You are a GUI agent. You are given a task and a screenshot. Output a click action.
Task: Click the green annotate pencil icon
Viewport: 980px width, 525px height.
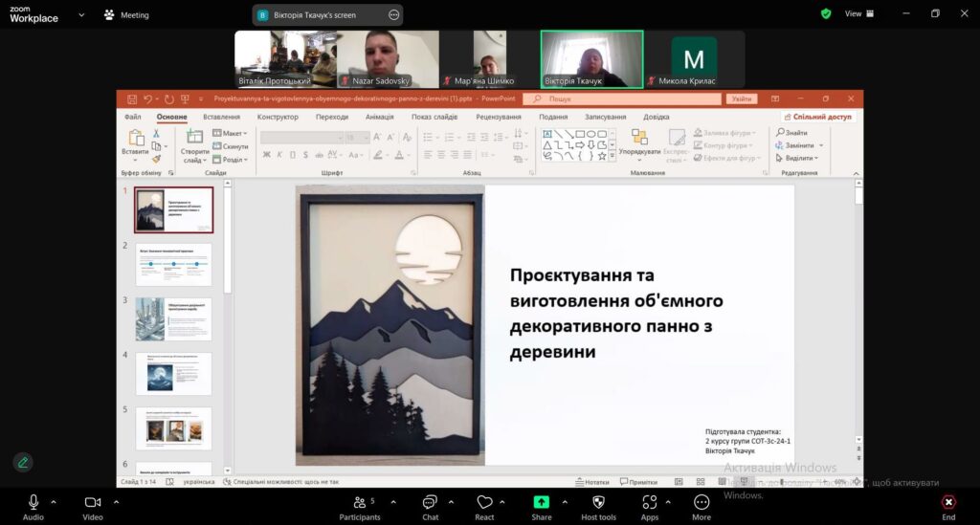(x=23, y=462)
